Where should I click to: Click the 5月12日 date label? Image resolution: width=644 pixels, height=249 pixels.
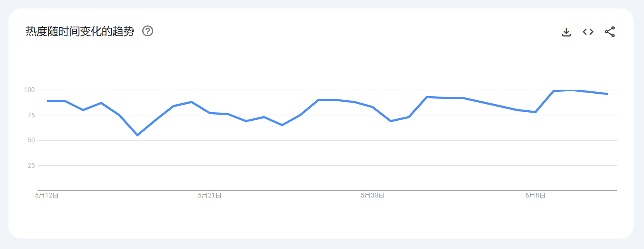point(47,195)
